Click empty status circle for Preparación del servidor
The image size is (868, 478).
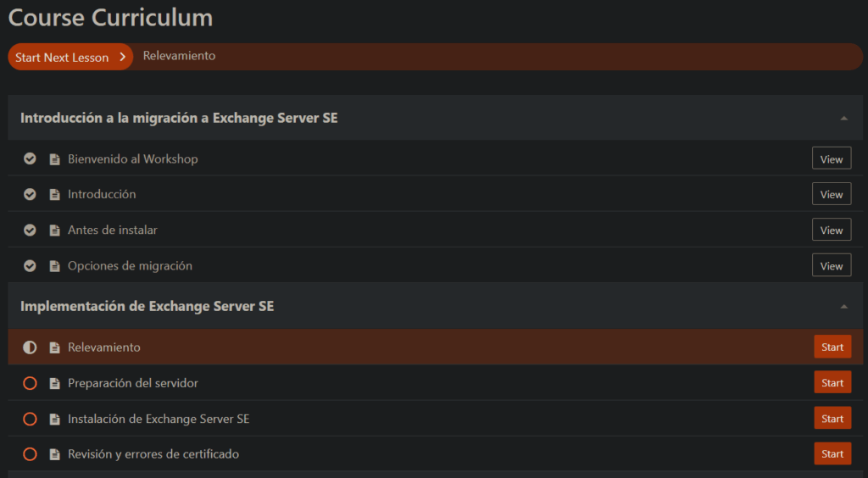click(x=30, y=383)
